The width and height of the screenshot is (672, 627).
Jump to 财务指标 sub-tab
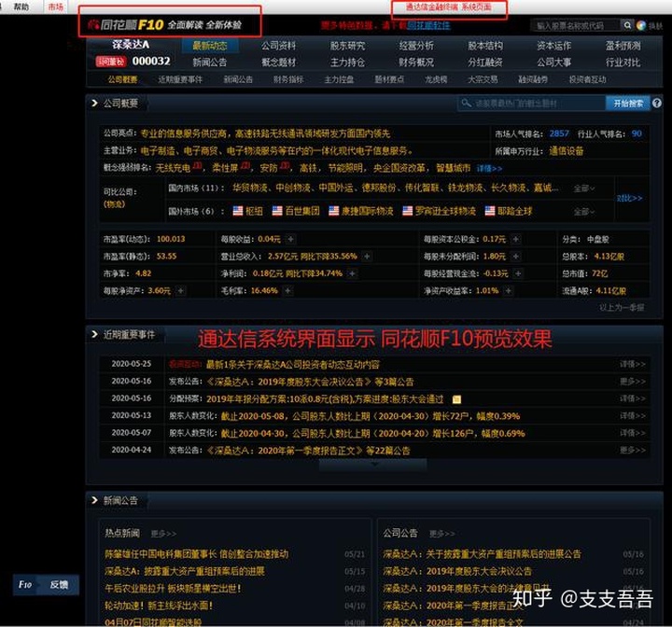point(288,79)
